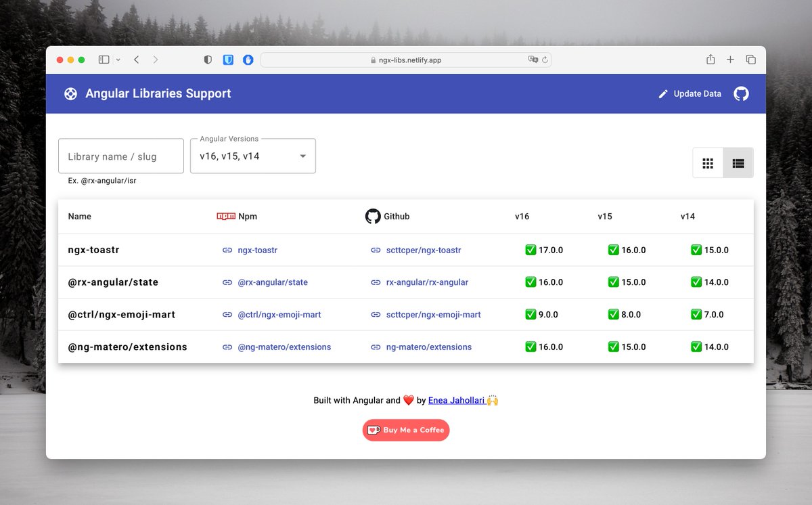Image resolution: width=812 pixels, height=505 pixels.
Task: Click the v15 column header
Action: pos(605,217)
